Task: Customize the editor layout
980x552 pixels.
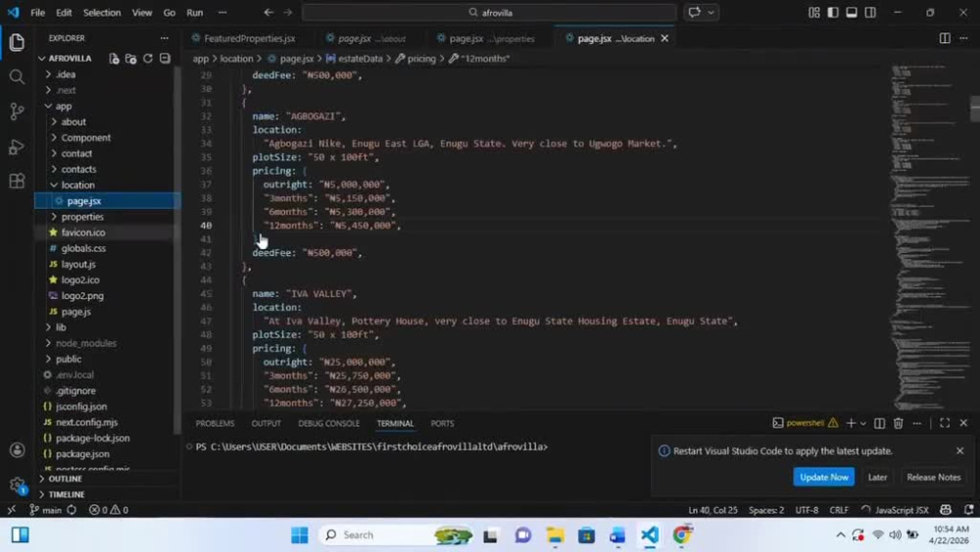Action: pyautogui.click(x=813, y=13)
